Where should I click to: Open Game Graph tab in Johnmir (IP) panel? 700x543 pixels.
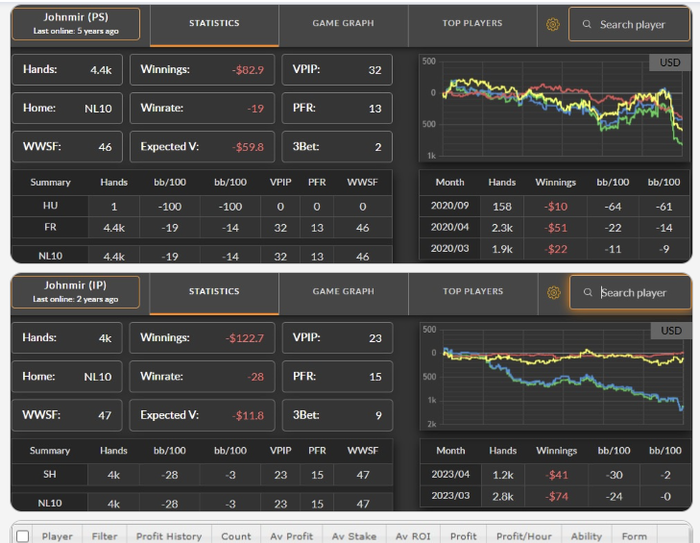coord(343,294)
